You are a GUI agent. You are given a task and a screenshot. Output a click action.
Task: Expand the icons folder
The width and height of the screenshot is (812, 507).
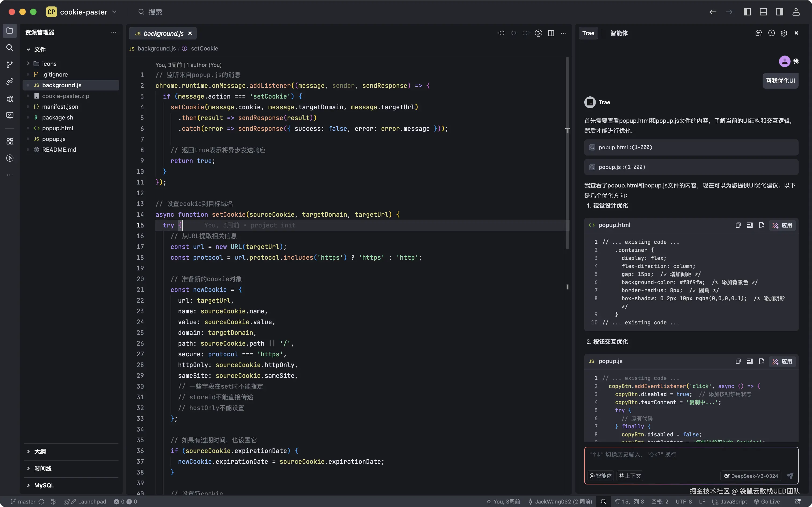click(49, 64)
